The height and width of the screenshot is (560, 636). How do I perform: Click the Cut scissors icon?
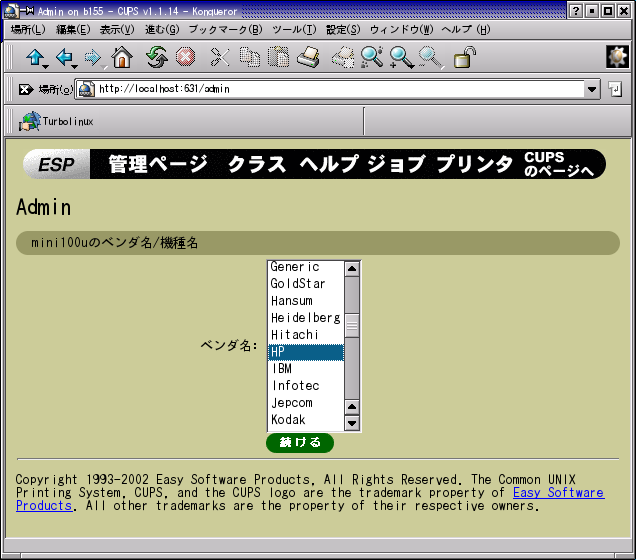220,57
